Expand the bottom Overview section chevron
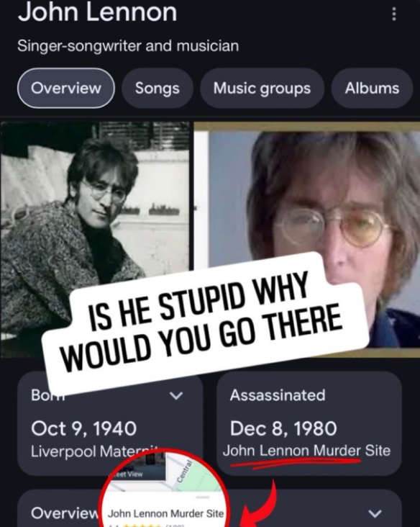 (x=375, y=513)
